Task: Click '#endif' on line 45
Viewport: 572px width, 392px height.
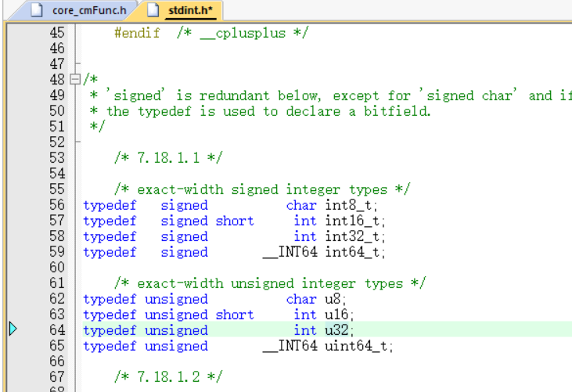Action: click(x=137, y=33)
